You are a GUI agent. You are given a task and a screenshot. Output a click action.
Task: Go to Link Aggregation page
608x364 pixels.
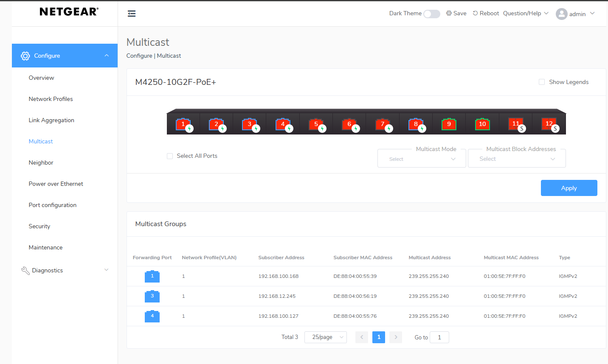pos(51,120)
